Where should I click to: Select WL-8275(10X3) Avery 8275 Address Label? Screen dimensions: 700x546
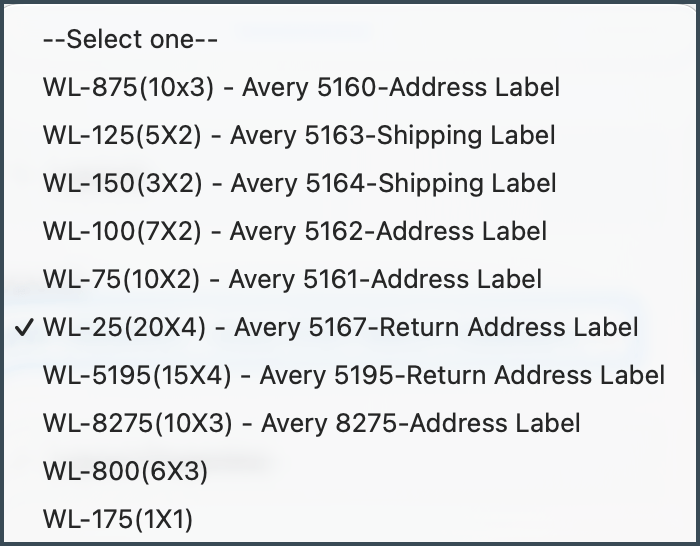pyautogui.click(x=311, y=423)
